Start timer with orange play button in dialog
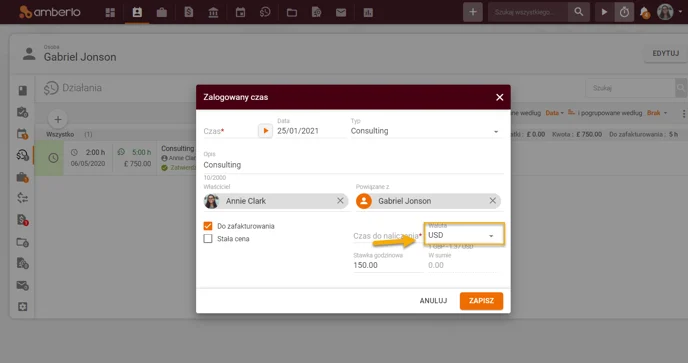The width and height of the screenshot is (688, 363). [x=265, y=130]
